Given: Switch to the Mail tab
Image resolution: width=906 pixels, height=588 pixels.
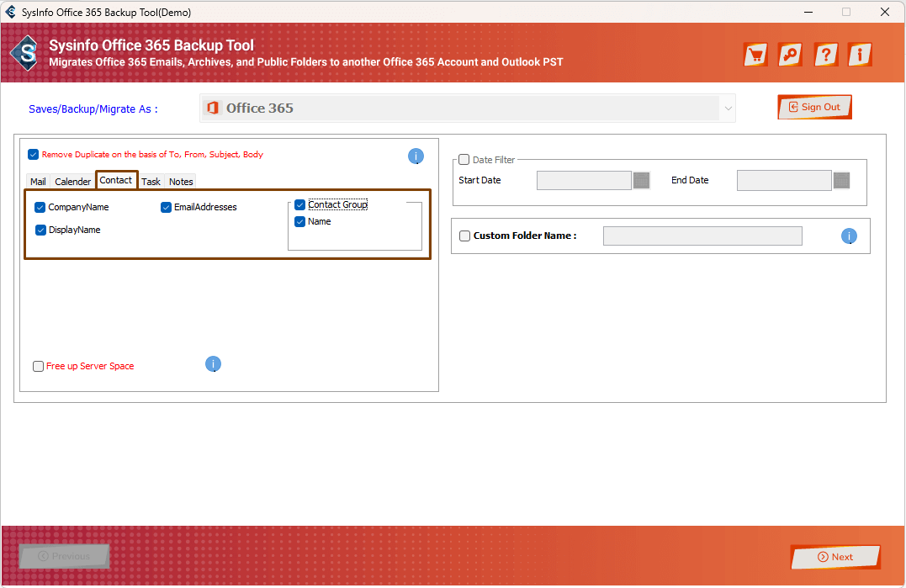Looking at the screenshot, I should 38,182.
